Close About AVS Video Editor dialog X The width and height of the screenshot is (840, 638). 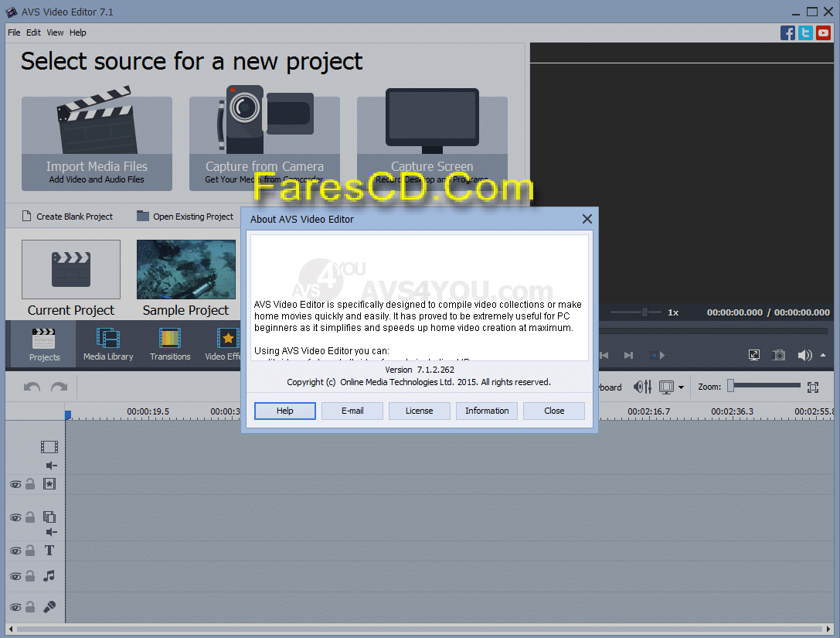pos(587,219)
